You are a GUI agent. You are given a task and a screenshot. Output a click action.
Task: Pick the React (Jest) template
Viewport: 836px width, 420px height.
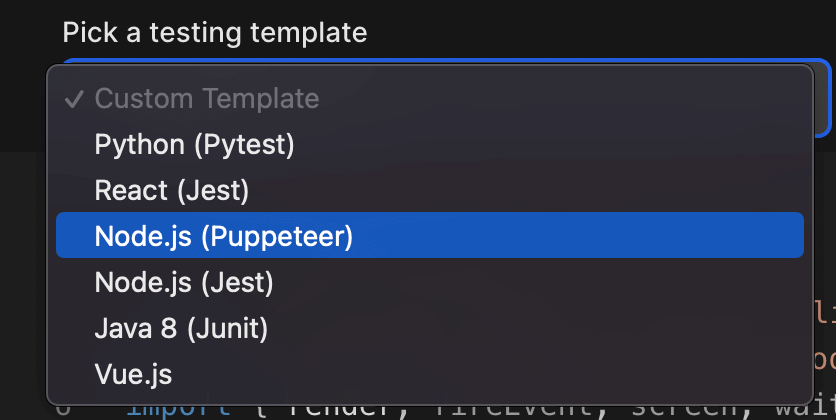(x=171, y=190)
